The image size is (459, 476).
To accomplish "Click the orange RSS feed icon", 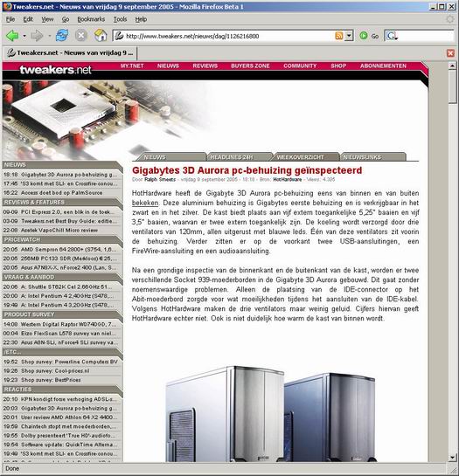I will click(338, 36).
